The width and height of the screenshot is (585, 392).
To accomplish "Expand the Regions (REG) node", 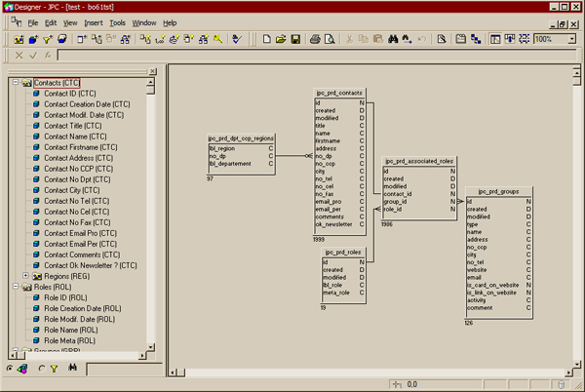I will (x=25, y=276).
